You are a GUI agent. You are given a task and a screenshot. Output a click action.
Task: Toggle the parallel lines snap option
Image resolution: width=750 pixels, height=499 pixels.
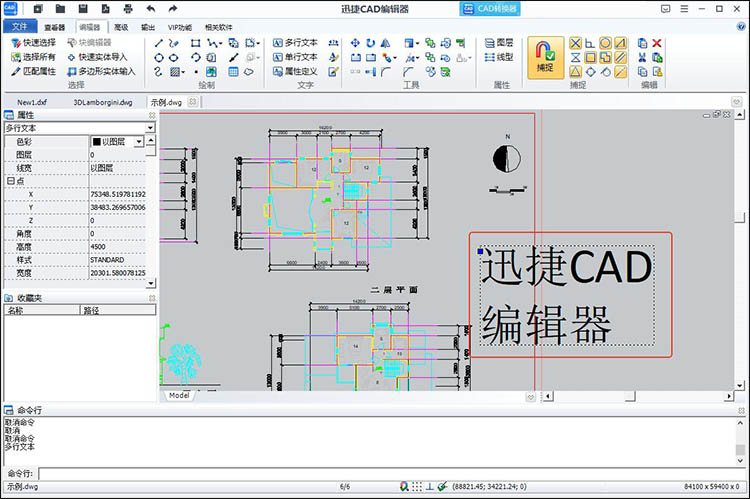click(620, 58)
